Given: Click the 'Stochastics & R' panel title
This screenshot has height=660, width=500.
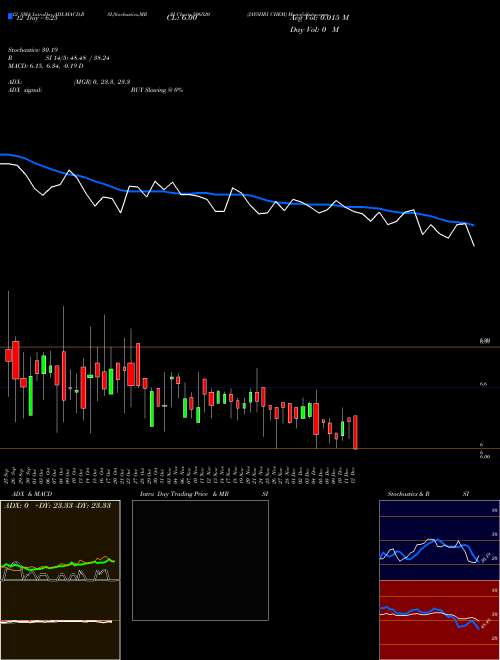Looking at the screenshot, I should [x=410, y=494].
